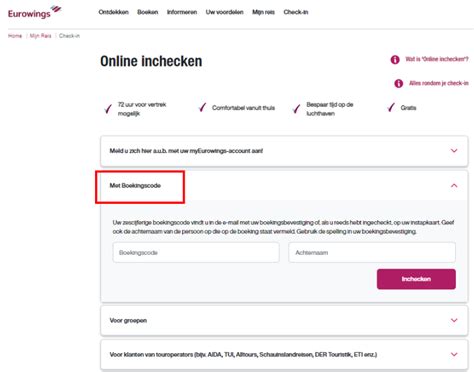The width and height of the screenshot is (474, 372).
Task: Click the Eurowings logo
Action: (x=35, y=12)
